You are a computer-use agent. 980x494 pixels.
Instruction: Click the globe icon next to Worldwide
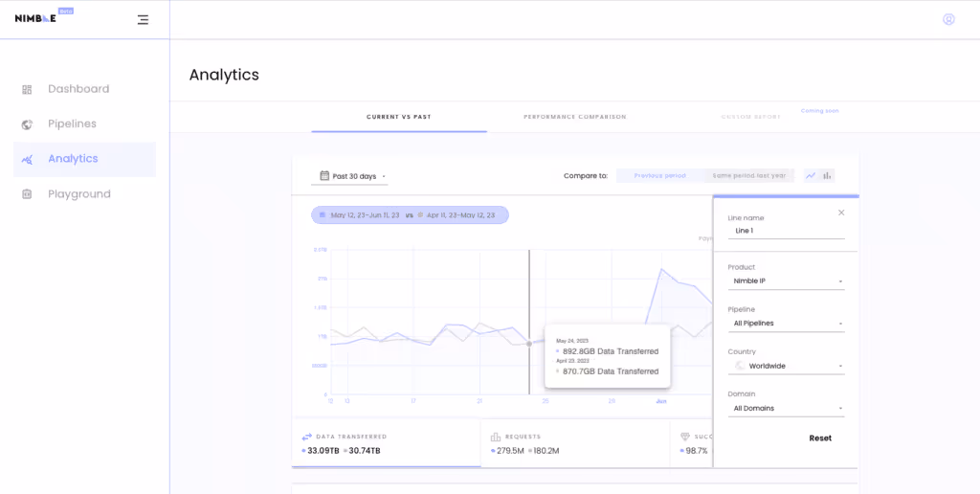coord(740,366)
